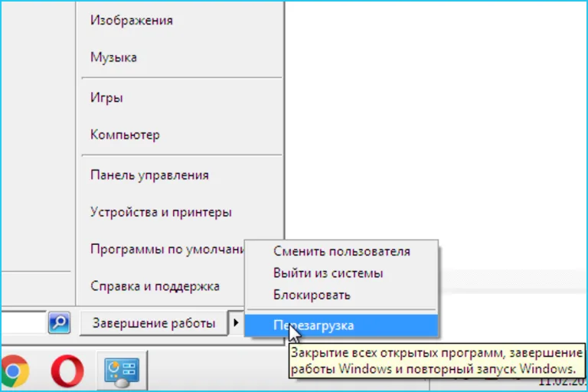Open Справка и поддержка
The height and width of the screenshot is (392, 588).
155,286
